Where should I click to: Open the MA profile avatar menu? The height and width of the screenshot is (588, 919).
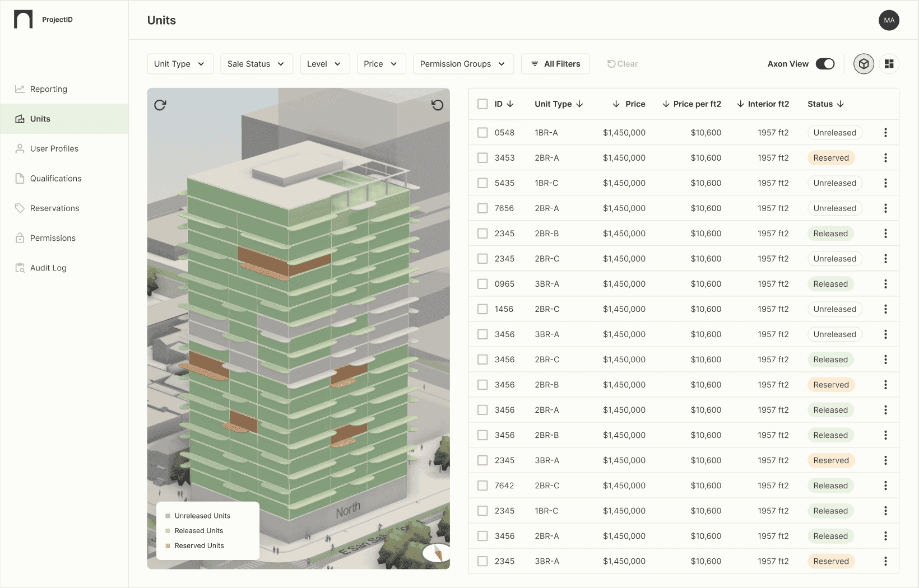pos(889,20)
